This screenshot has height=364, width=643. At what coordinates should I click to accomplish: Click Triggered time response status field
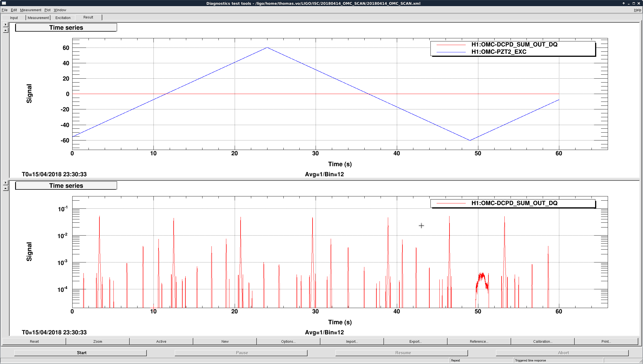point(558,360)
